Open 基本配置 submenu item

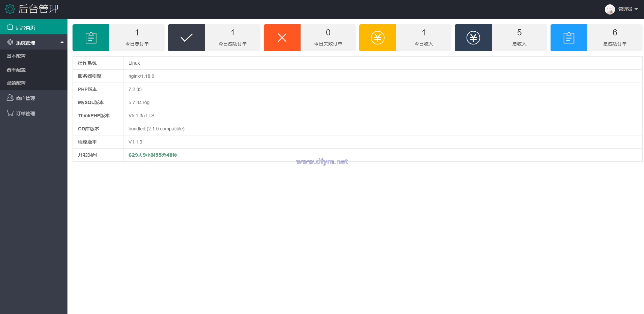(34, 56)
